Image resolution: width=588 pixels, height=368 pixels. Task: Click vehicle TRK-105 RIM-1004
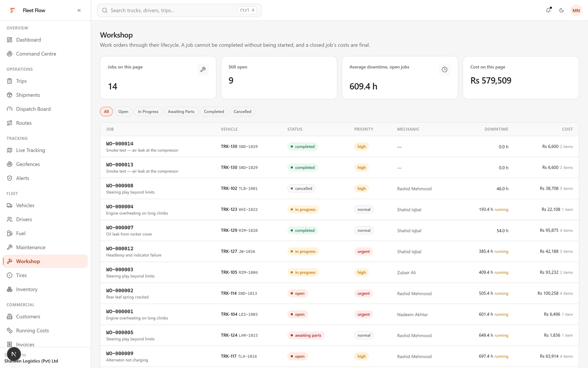pos(239,273)
